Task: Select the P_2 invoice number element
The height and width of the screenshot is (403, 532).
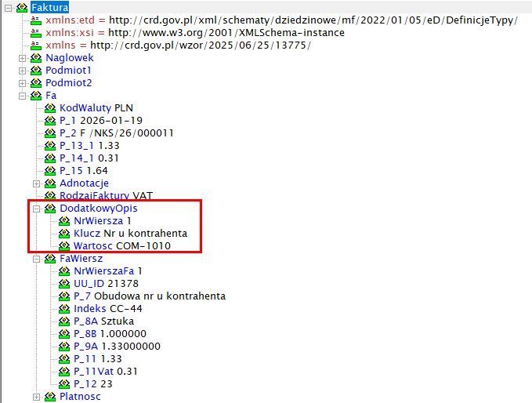Action: (x=116, y=133)
